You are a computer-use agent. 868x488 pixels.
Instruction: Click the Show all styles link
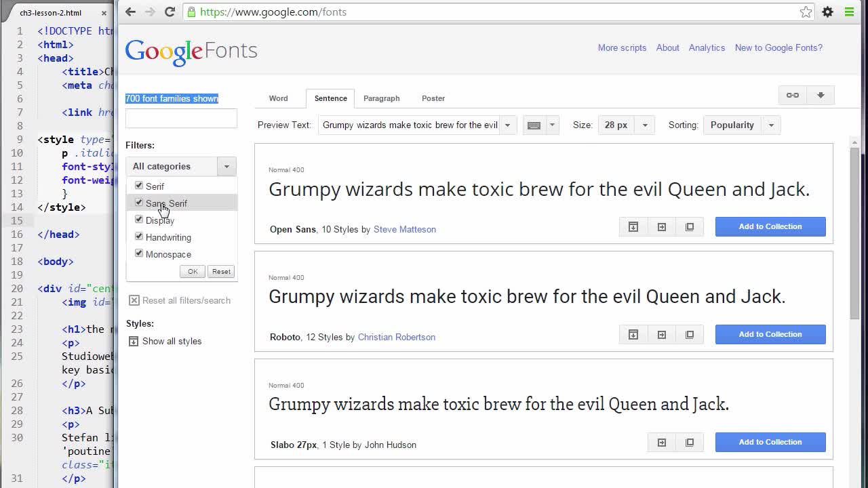pos(172,342)
